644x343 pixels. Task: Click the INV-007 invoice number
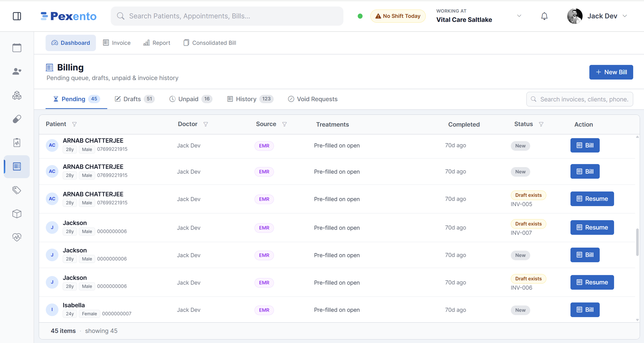click(x=521, y=233)
